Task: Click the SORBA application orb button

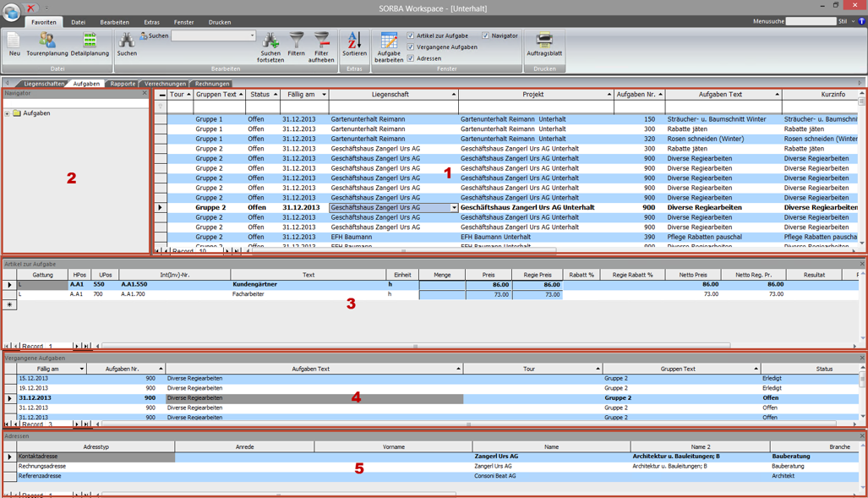Action: (x=11, y=12)
